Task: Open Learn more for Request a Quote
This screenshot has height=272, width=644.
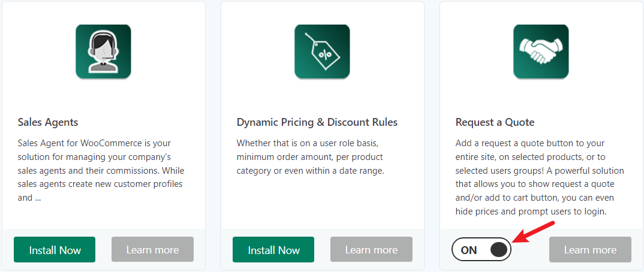Action: (590, 249)
